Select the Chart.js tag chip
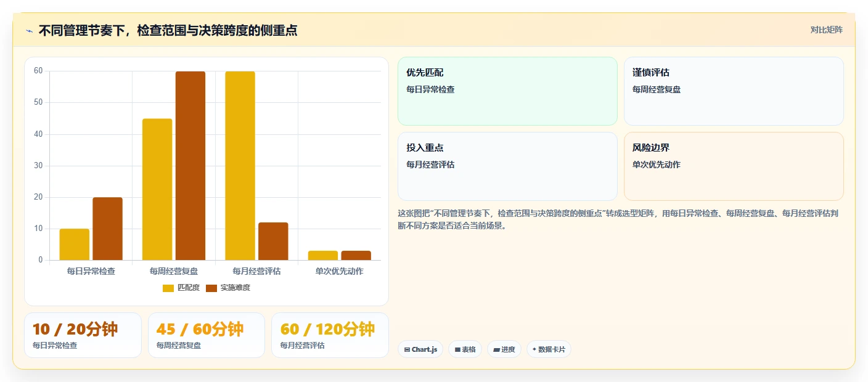 420,349
